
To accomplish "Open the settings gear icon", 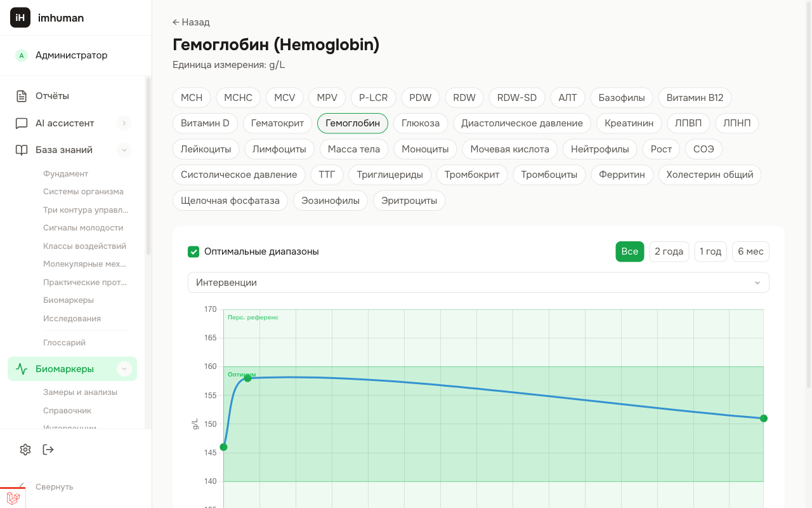I will point(25,450).
